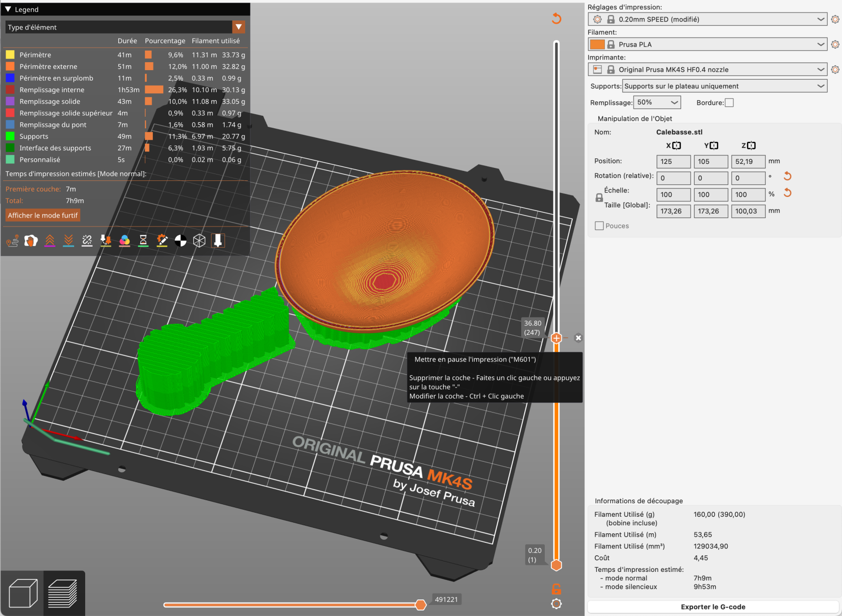Toggle Y axis mirror icon
The width and height of the screenshot is (842, 616).
pos(714,146)
